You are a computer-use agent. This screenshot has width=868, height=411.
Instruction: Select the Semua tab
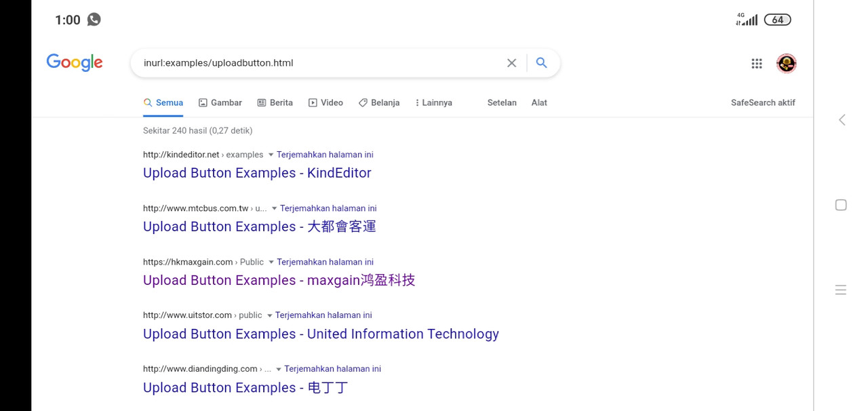[x=163, y=103]
